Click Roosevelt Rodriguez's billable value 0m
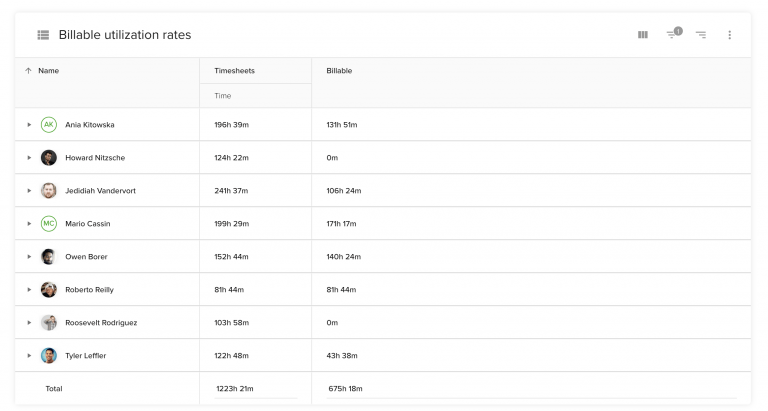Viewport: 768px width, 411px height. (x=332, y=322)
